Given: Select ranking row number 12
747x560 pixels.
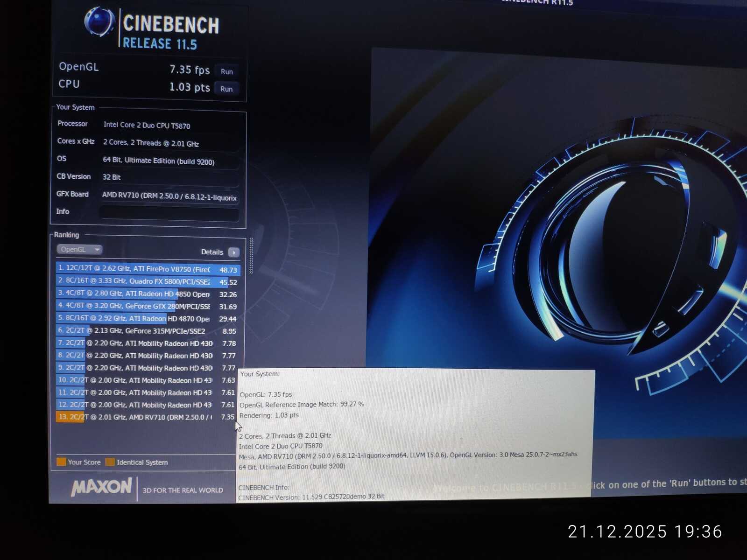Looking at the screenshot, I should pyautogui.click(x=147, y=405).
